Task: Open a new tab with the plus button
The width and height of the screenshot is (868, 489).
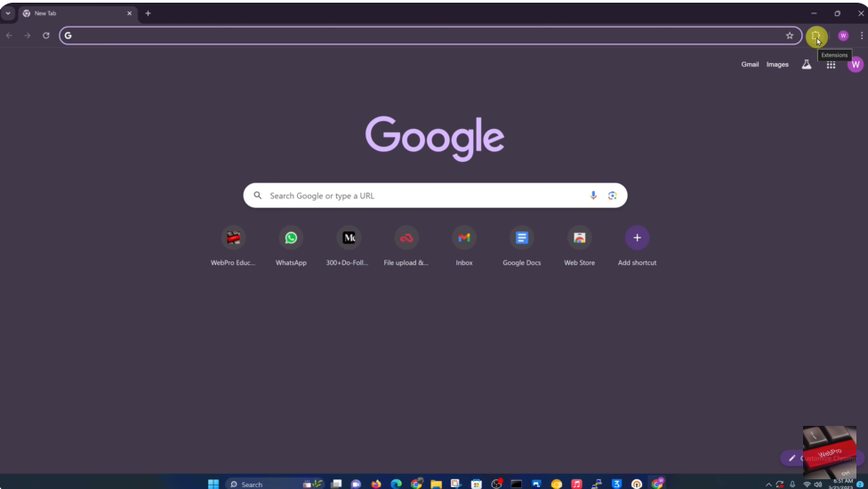Action: pos(148,13)
